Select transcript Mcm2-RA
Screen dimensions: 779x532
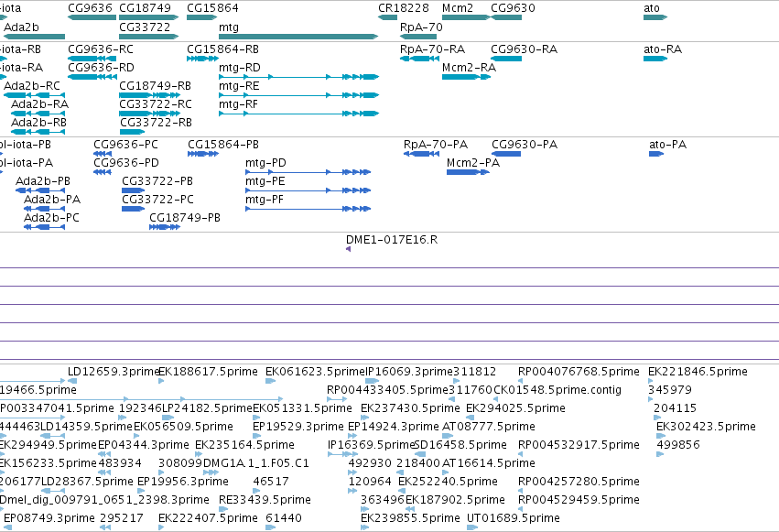pos(466,77)
